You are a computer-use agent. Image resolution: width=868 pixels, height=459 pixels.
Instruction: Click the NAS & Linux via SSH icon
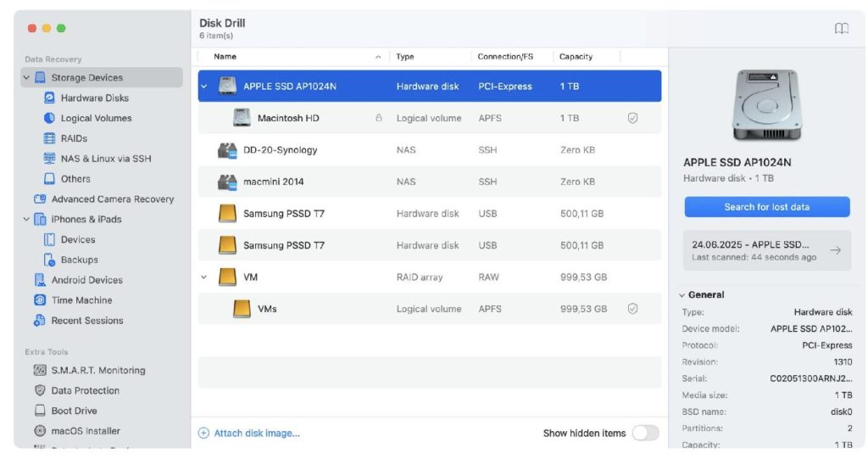(x=49, y=159)
